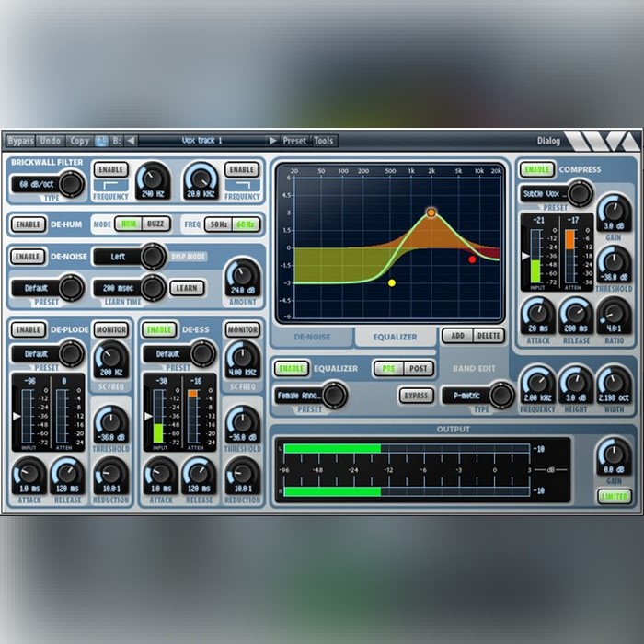
Task: Disable the De-Ess module
Action: pos(159,329)
